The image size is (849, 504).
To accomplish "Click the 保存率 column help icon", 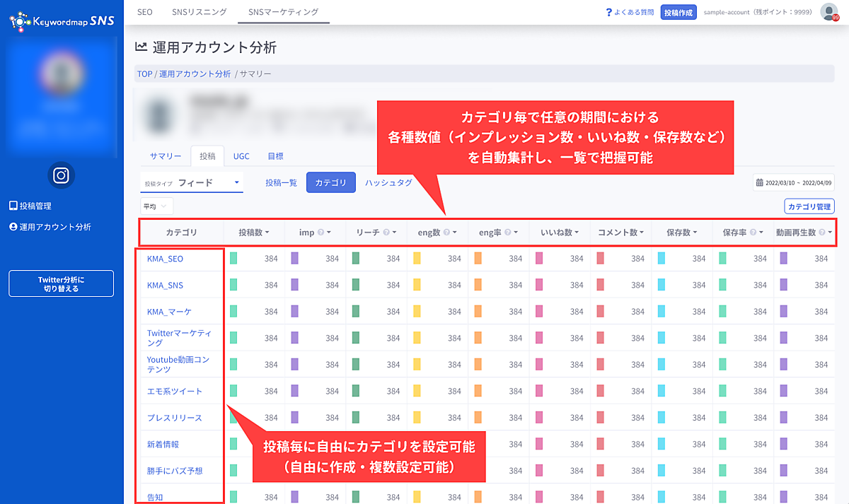I will click(x=753, y=233).
